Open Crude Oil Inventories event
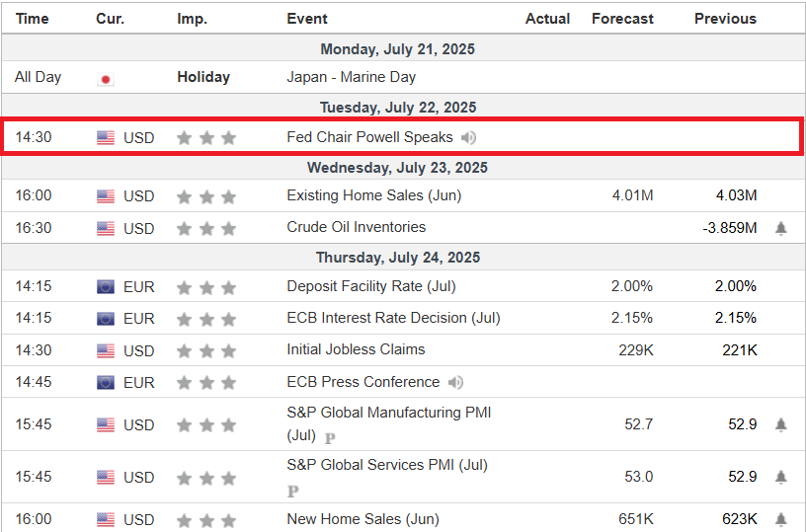This screenshot has height=532, width=806. click(357, 227)
